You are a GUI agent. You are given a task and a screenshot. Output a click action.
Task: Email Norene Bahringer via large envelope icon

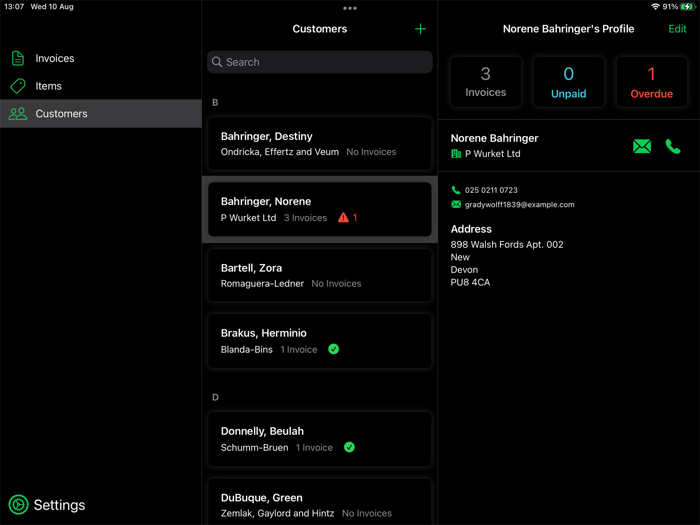pos(642,146)
